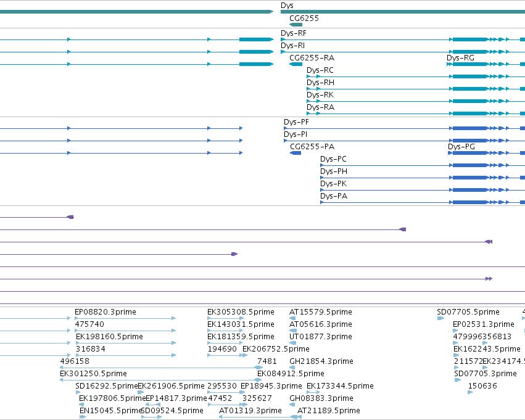Click the Dys-PH protein label

334,171
